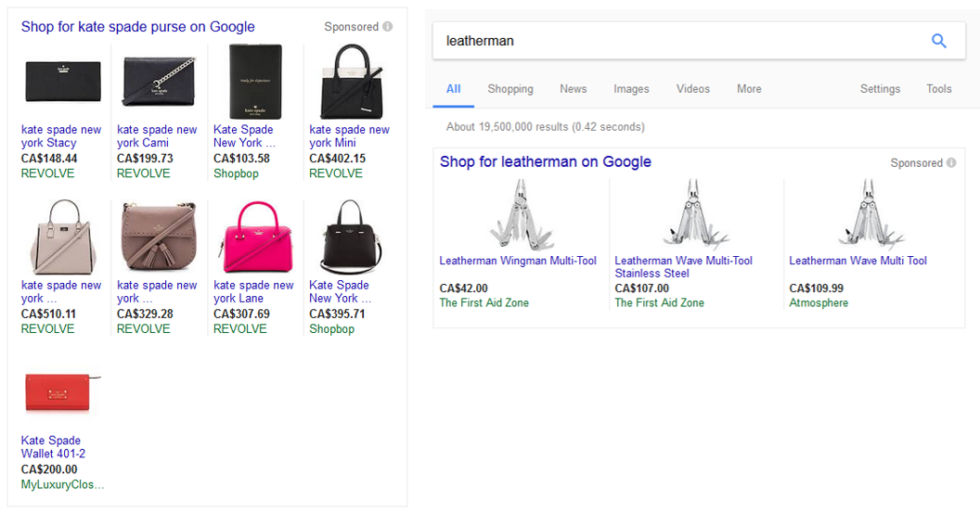Click the CA$148.44 price
The height and width of the screenshot is (513, 980).
[49, 159]
